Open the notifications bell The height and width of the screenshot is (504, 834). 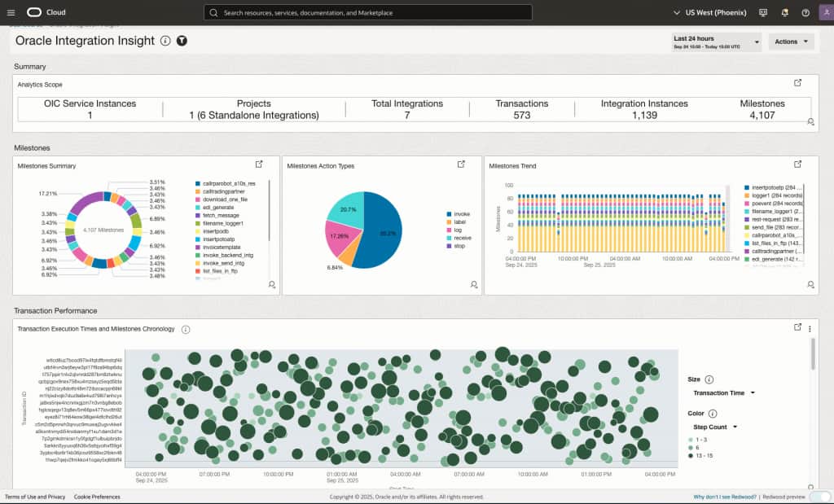[x=784, y=12]
